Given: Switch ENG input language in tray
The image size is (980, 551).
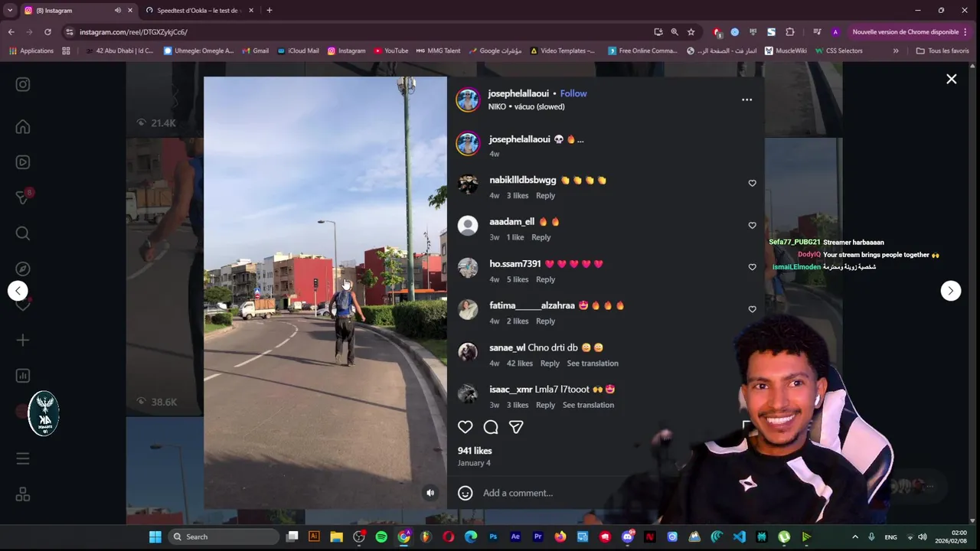Looking at the screenshot, I should tap(890, 537).
